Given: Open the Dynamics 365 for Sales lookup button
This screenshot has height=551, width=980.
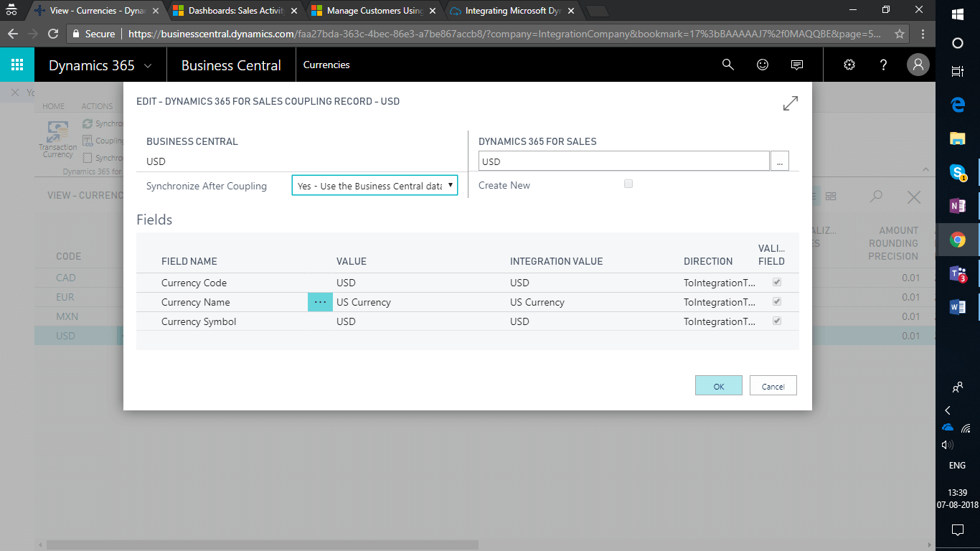Looking at the screenshot, I should coord(779,161).
